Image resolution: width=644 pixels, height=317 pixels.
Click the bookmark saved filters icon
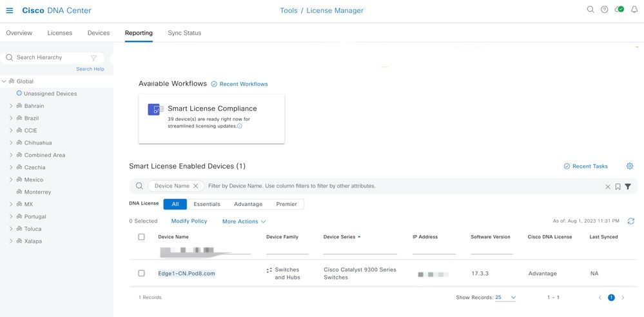(x=618, y=187)
